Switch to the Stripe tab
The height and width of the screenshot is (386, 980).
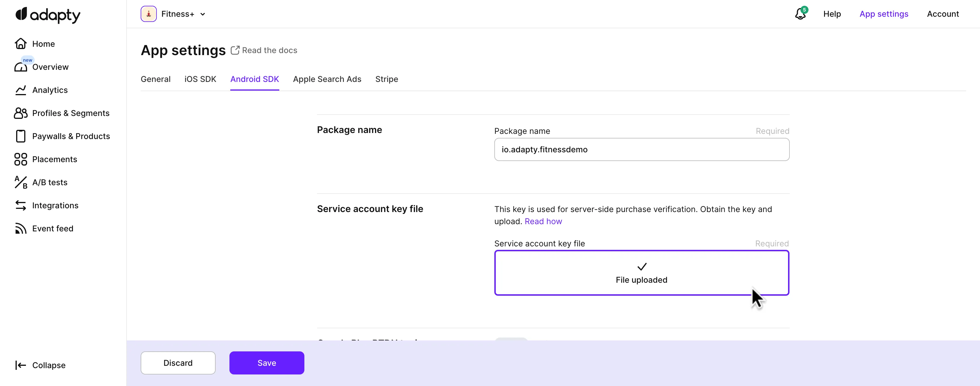pos(387,79)
